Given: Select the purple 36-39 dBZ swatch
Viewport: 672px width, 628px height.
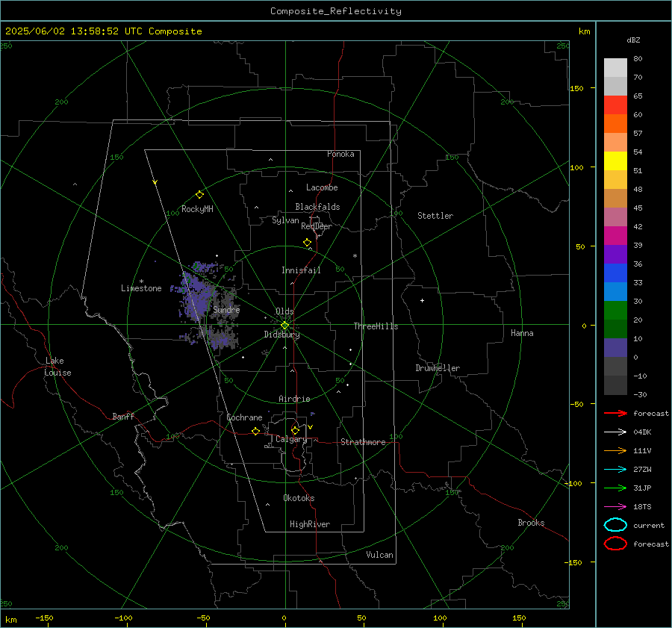Looking at the screenshot, I should click(615, 255).
